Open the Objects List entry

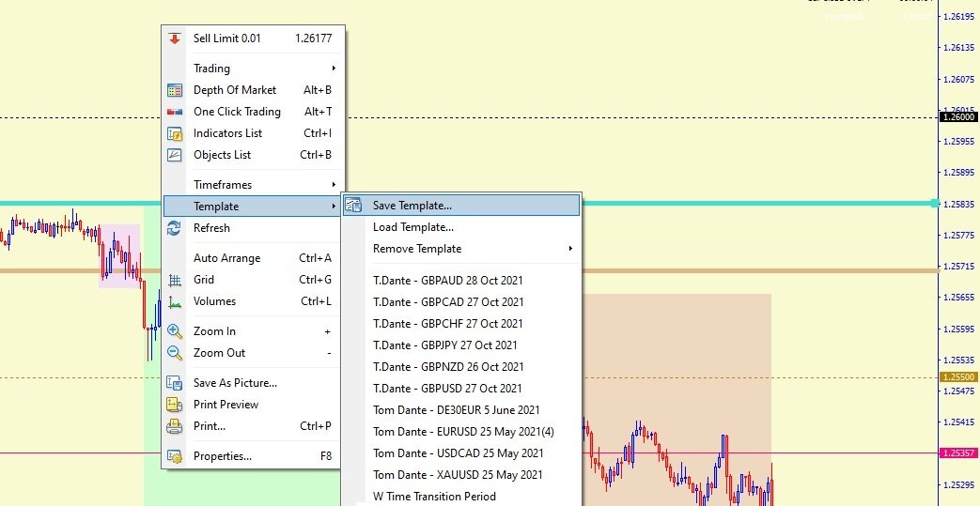click(253, 155)
